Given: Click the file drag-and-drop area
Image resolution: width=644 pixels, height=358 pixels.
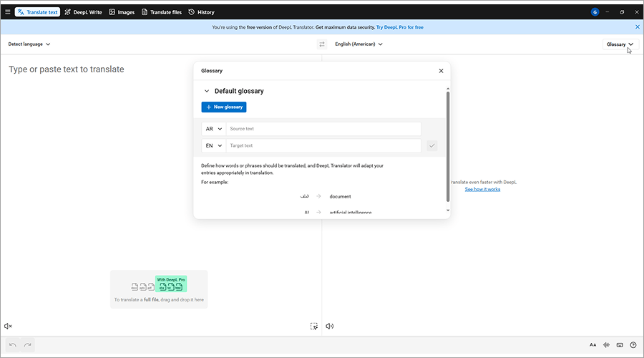Looking at the screenshot, I should pos(159,289).
